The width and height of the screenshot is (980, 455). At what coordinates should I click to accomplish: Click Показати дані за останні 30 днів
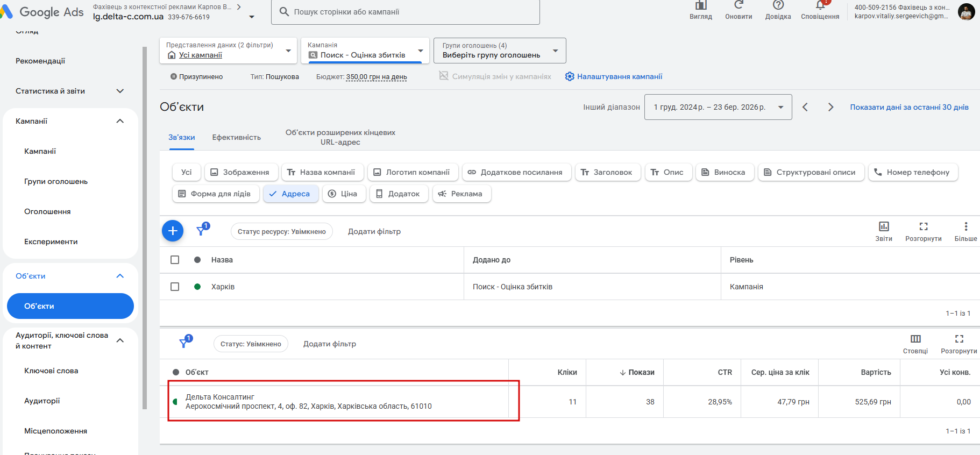click(909, 107)
